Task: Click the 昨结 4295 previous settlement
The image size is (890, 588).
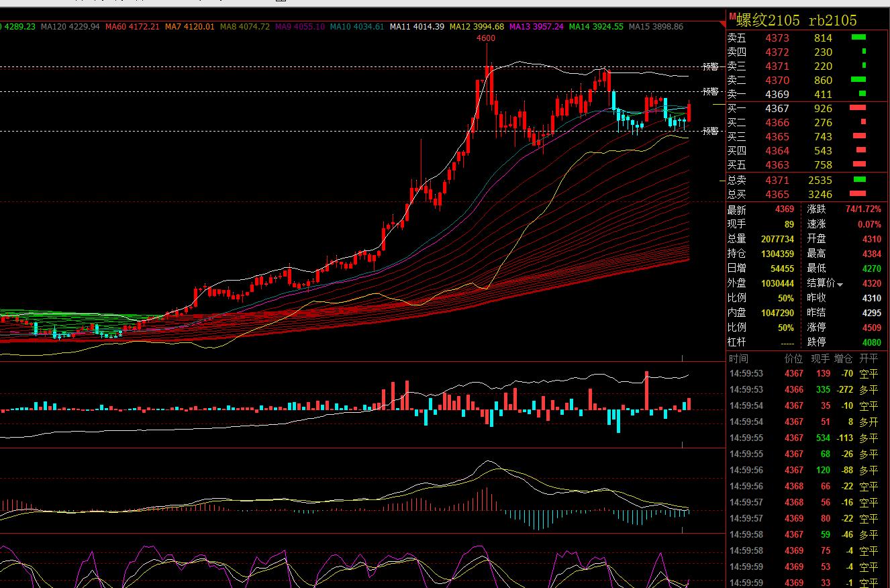Action: 872,313
